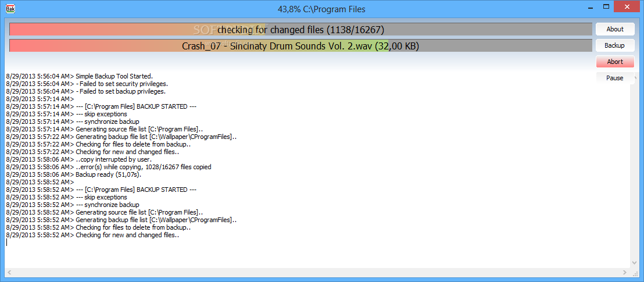Click 'Checking for files to delete' line at 5:58:52
This screenshot has height=282, width=644.
(x=98, y=227)
